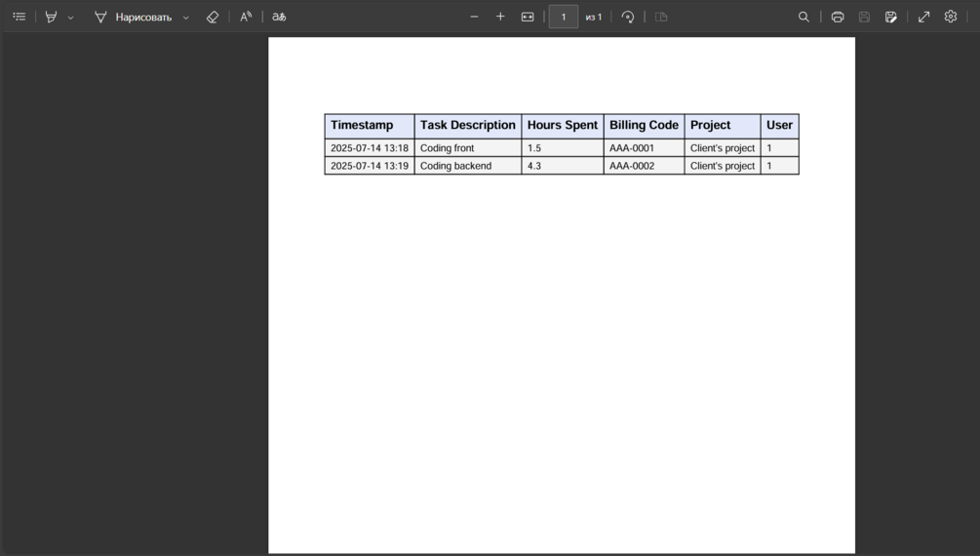
Task: Click the Hours Spent header
Action: pos(563,126)
